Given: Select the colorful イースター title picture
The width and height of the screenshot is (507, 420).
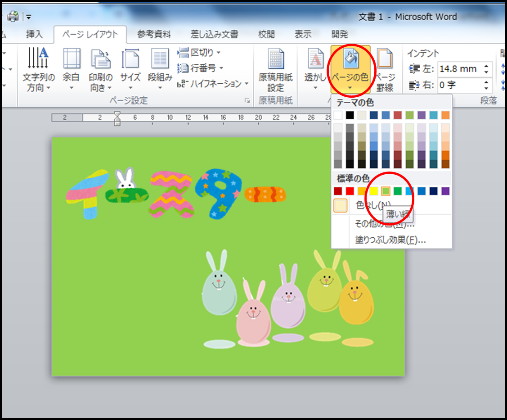Looking at the screenshot, I should click(176, 194).
